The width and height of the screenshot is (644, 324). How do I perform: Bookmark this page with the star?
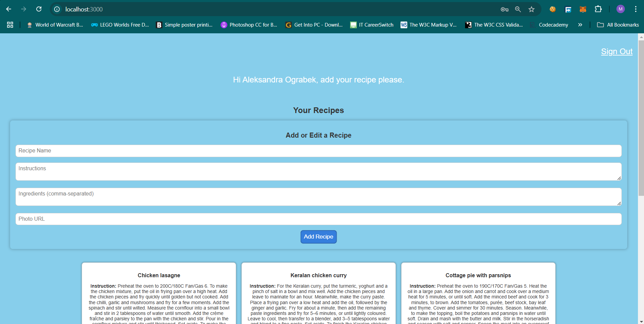pyautogui.click(x=531, y=9)
